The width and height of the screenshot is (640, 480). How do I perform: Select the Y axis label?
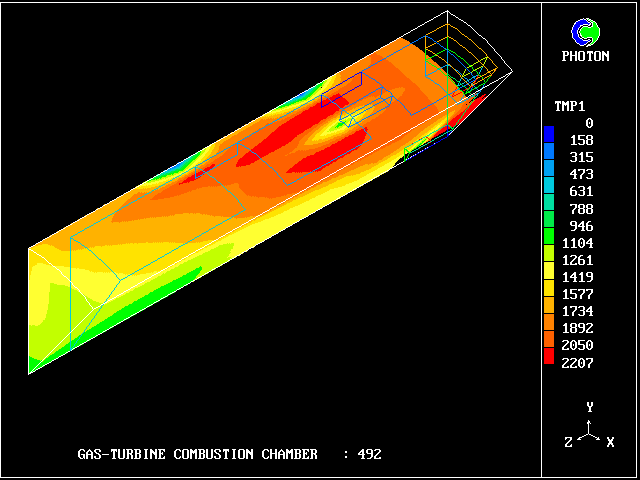590,407
